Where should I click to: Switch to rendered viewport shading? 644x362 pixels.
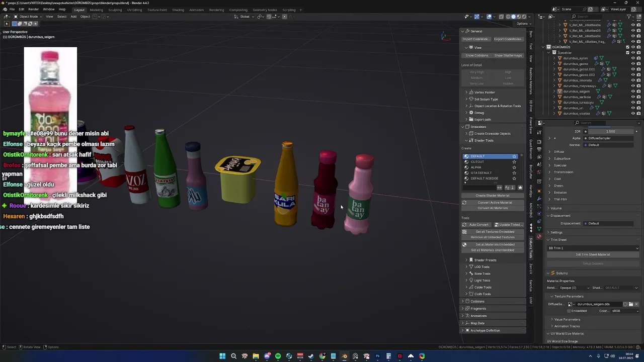pos(524,17)
